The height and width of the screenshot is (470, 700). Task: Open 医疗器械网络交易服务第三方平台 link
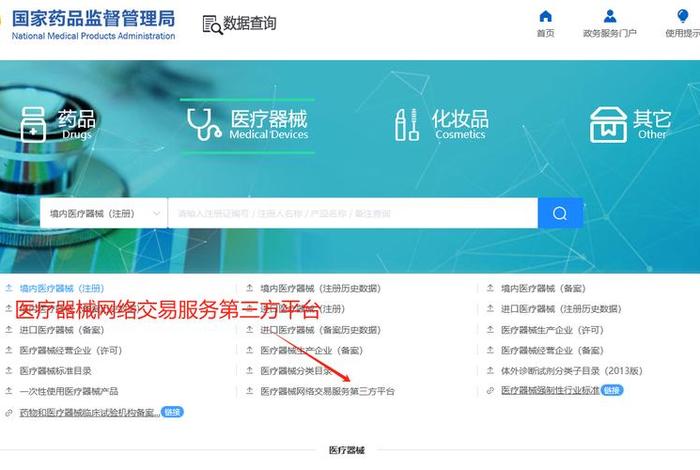327,391
